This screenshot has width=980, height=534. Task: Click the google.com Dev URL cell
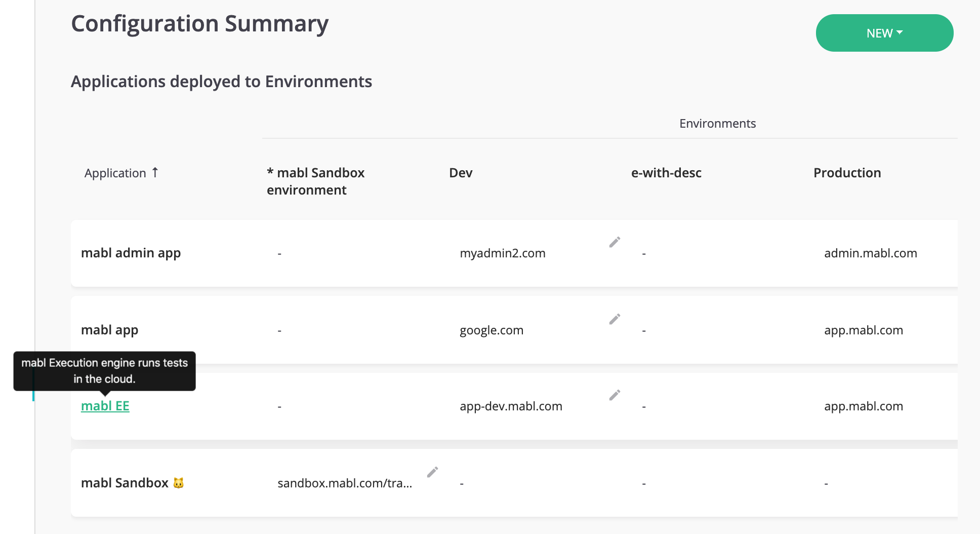coord(492,330)
